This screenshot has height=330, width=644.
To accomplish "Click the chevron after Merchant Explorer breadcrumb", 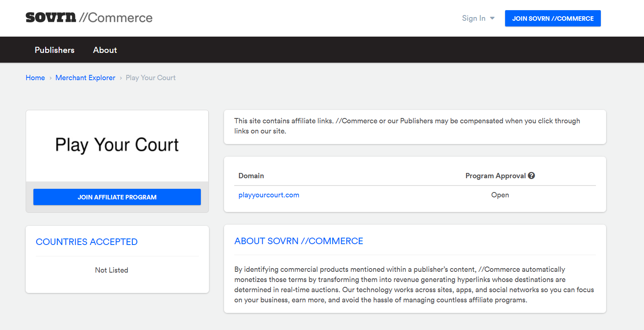I will coord(121,78).
